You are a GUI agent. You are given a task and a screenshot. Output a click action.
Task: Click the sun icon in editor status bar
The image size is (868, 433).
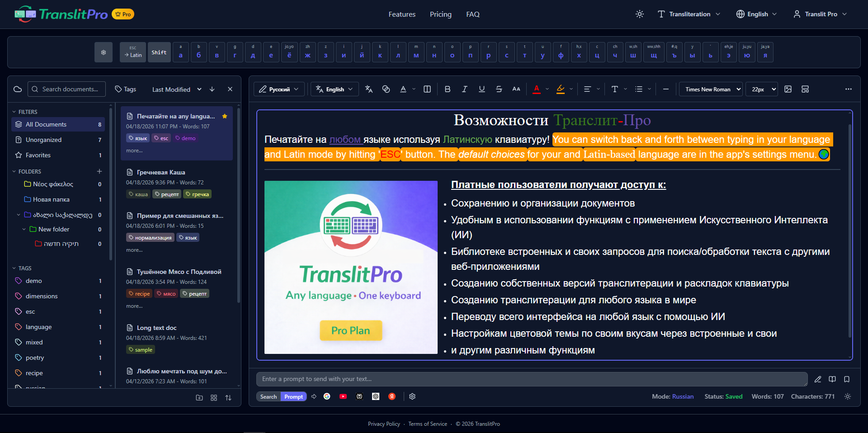click(x=848, y=396)
